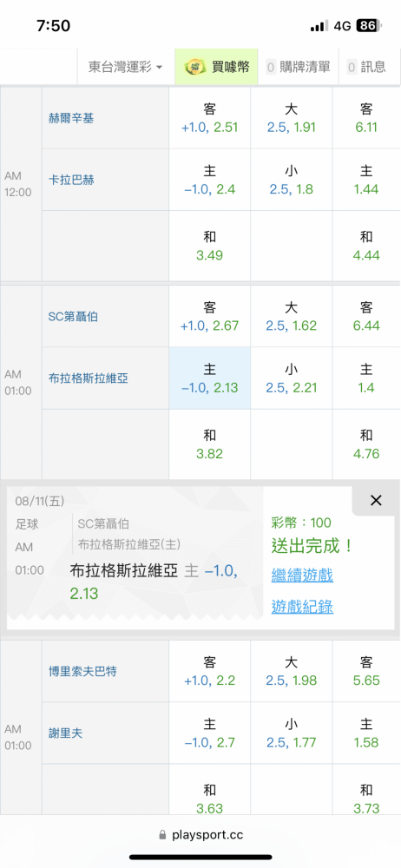
Task: Select 卡拉巴赫 home handicap −1.0, 2.4
Action: pyautogui.click(x=209, y=180)
